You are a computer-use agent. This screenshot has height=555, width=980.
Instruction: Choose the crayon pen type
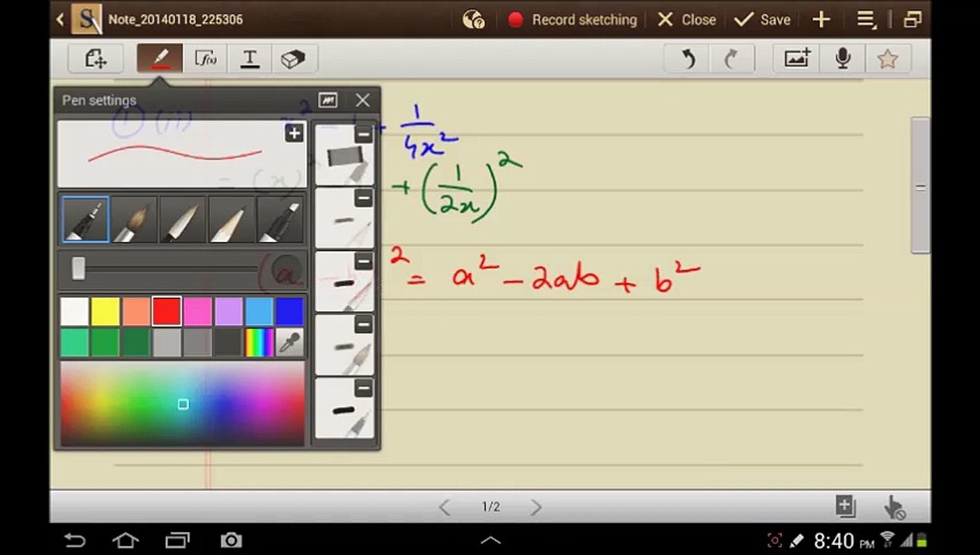pyautogui.click(x=230, y=220)
